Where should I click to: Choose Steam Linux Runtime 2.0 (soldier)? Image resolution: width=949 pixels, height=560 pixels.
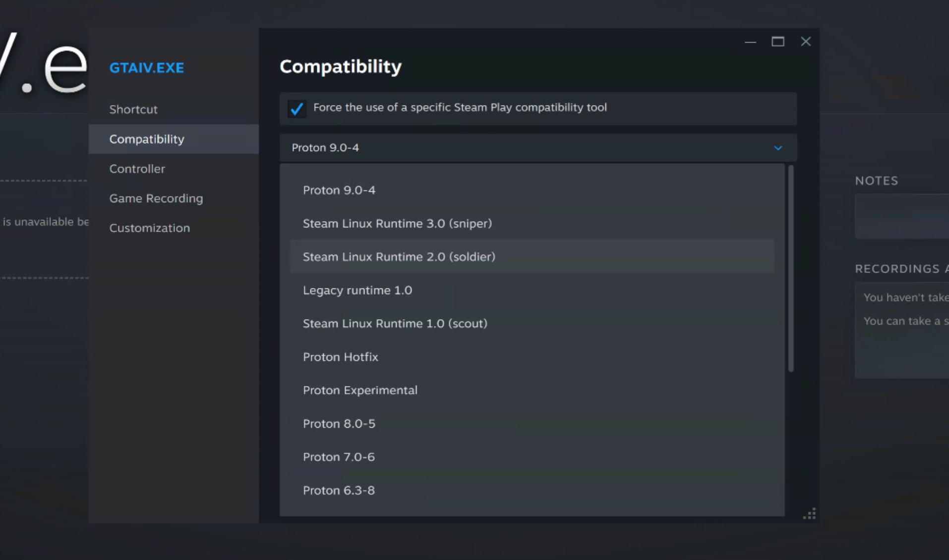(x=399, y=257)
